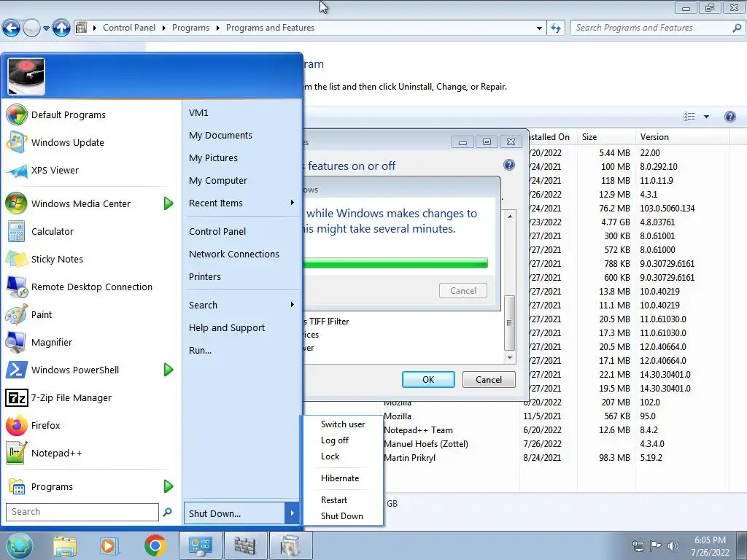Choose Shut Down in flyout menu

(x=341, y=516)
